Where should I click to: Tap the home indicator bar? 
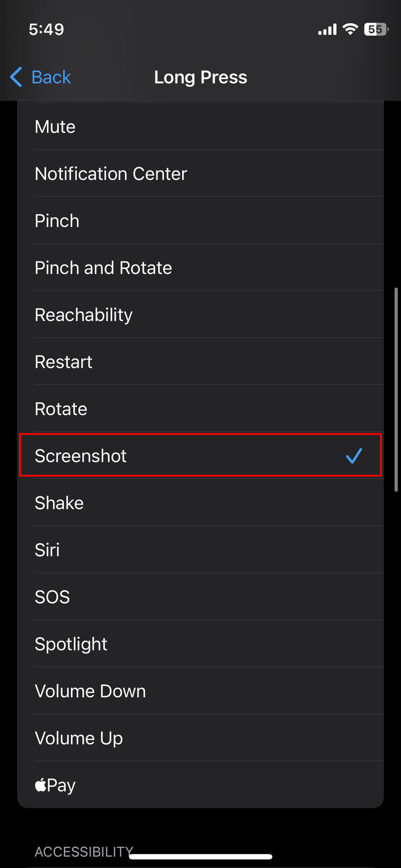point(200,856)
